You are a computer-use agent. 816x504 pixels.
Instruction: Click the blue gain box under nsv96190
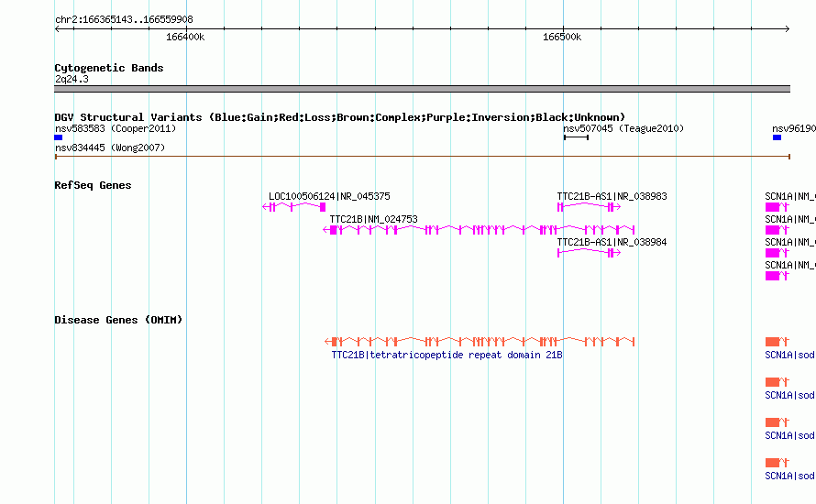(x=777, y=137)
